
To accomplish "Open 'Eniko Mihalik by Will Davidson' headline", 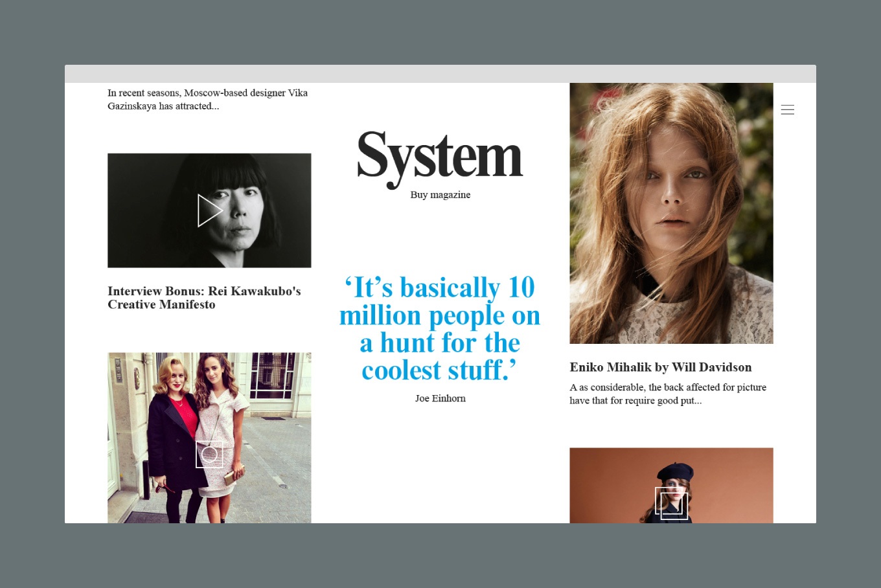I will 660,367.
